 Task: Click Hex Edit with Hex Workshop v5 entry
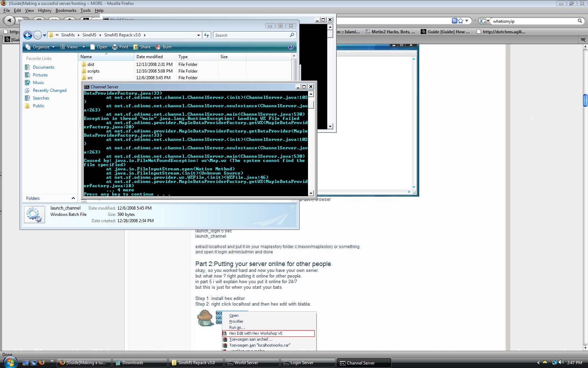tap(268, 333)
